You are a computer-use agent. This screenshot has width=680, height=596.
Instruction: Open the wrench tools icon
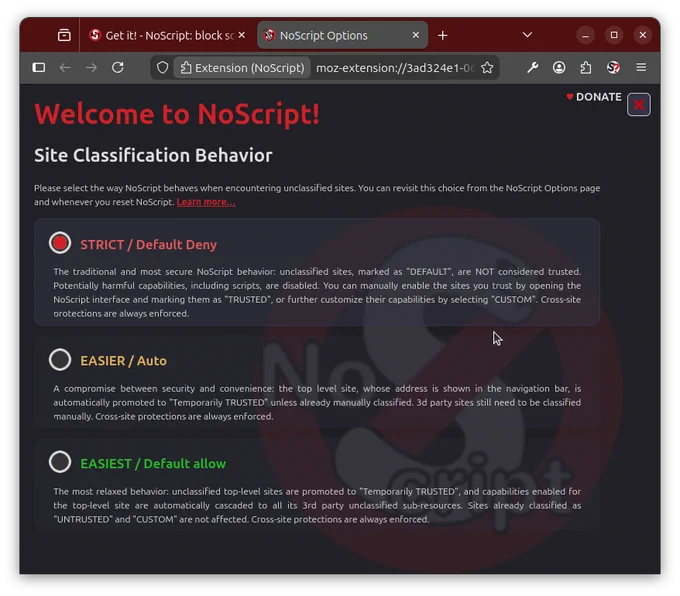(x=533, y=68)
